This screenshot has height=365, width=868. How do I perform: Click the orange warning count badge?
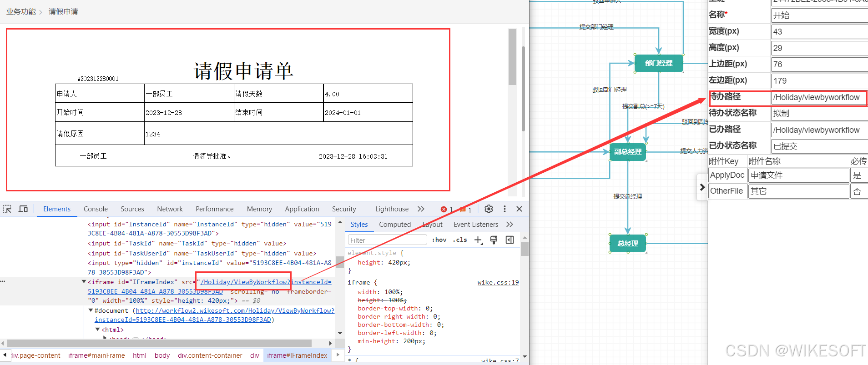tap(465, 210)
